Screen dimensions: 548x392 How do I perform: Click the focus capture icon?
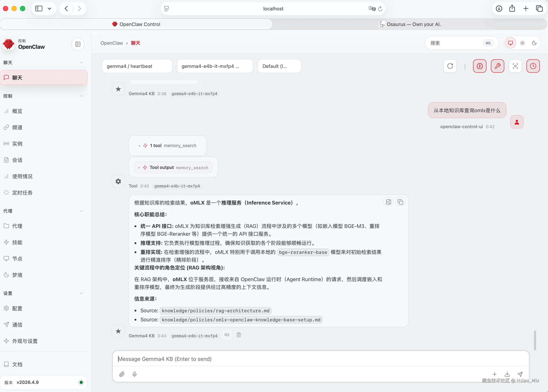[x=515, y=66]
